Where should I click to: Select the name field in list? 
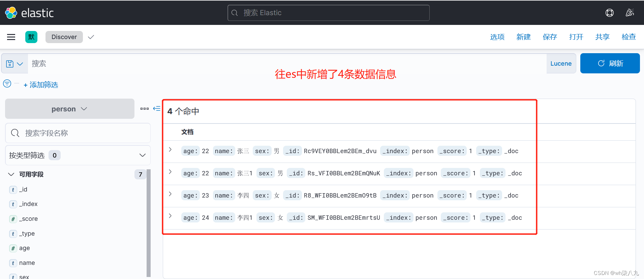(27, 263)
